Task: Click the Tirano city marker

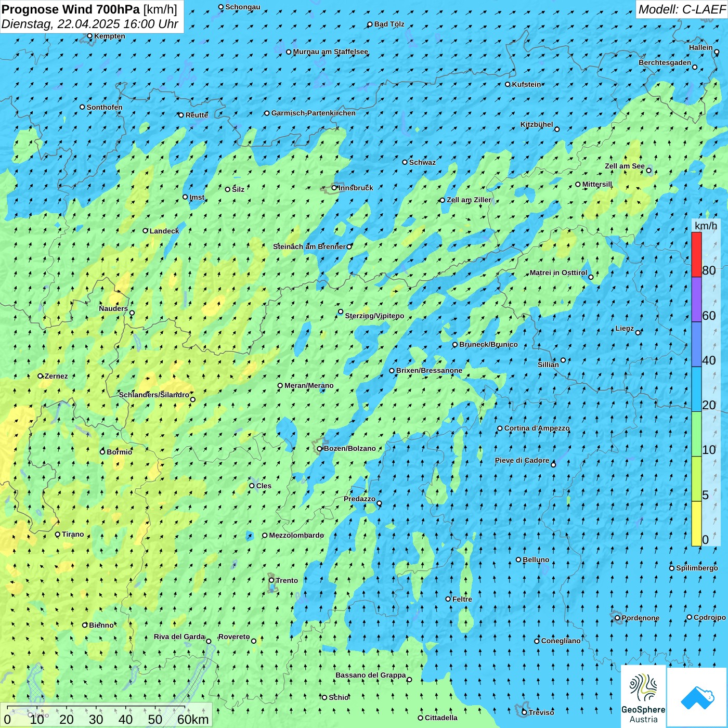Action: pyautogui.click(x=58, y=534)
